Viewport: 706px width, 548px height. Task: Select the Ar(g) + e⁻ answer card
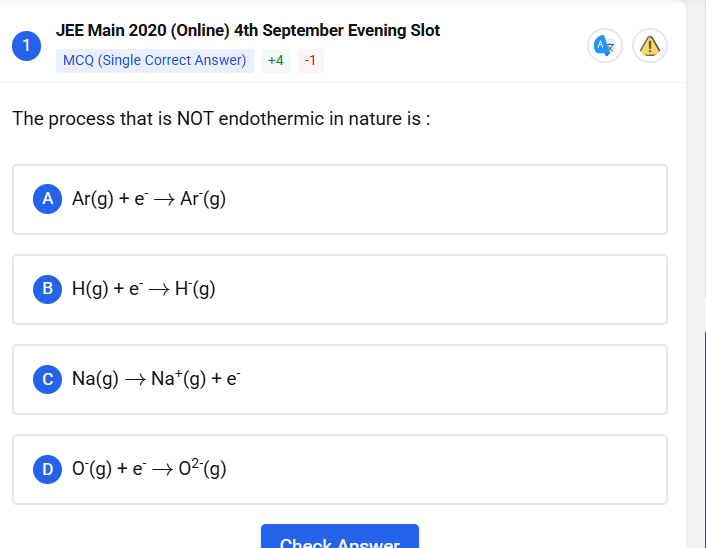click(x=340, y=199)
